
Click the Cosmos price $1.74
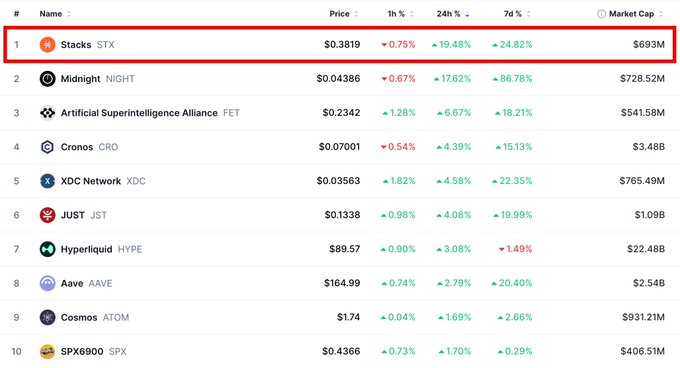349,317
